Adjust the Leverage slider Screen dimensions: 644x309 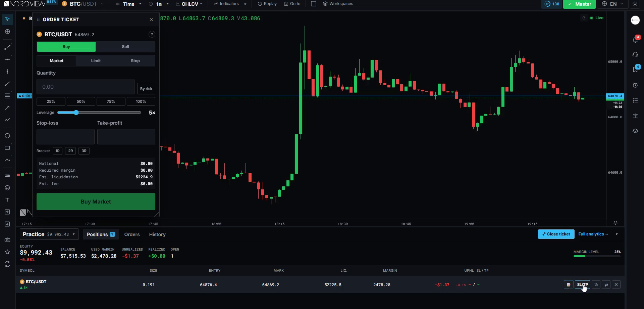click(x=99, y=113)
